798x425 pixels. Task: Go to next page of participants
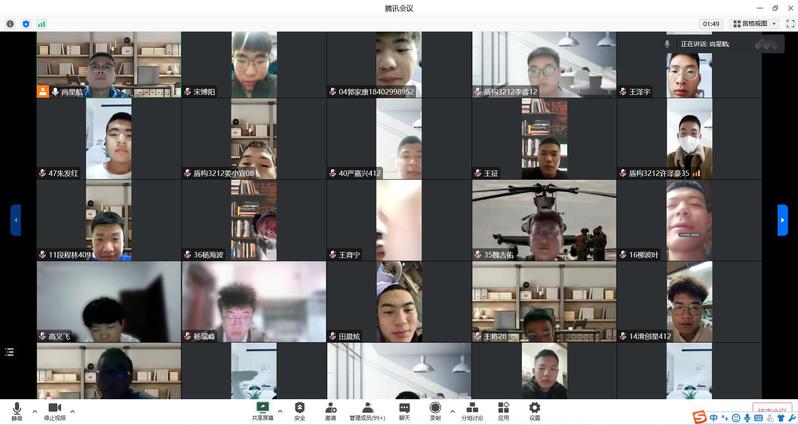coord(782,220)
